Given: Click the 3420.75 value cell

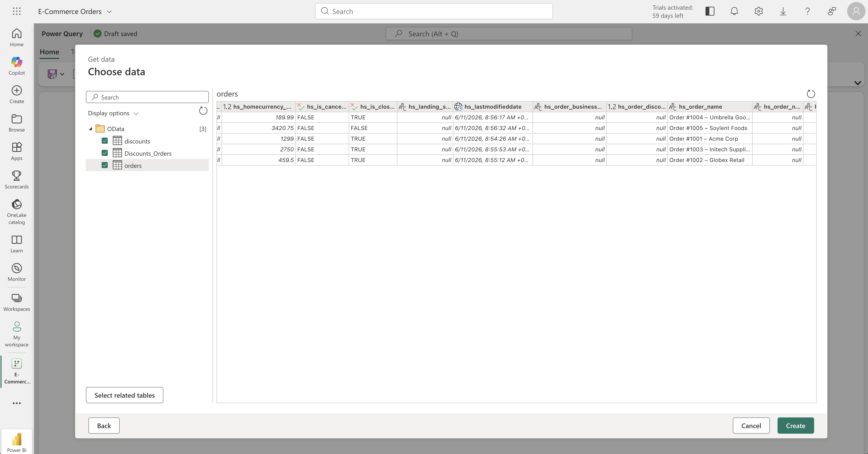Looking at the screenshot, I should [258, 128].
